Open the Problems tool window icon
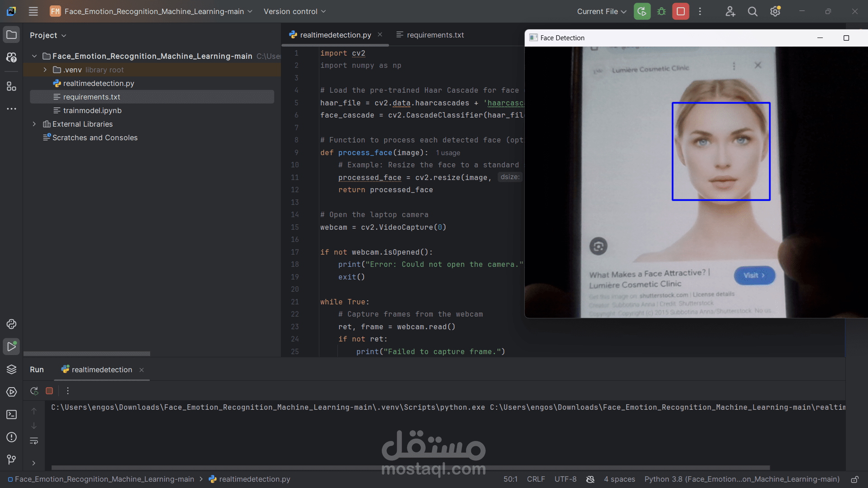Screen dimensions: 868x488 pos(11,437)
